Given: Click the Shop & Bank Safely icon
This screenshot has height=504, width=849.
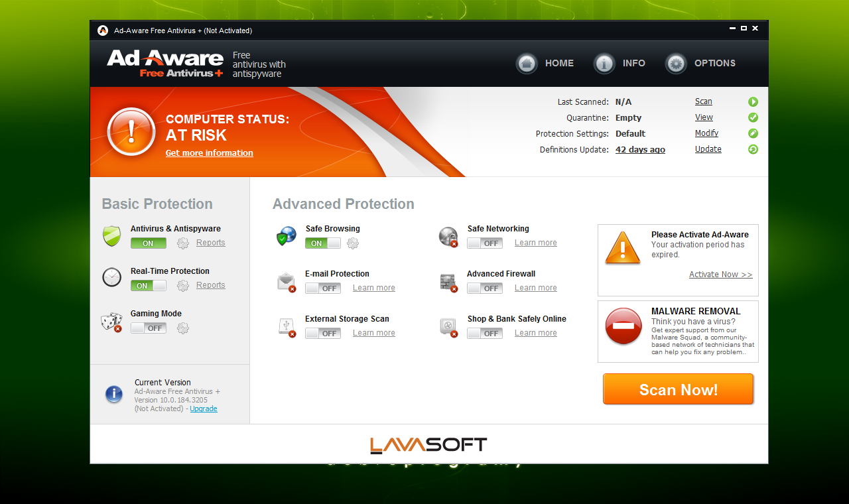Looking at the screenshot, I should [x=448, y=327].
